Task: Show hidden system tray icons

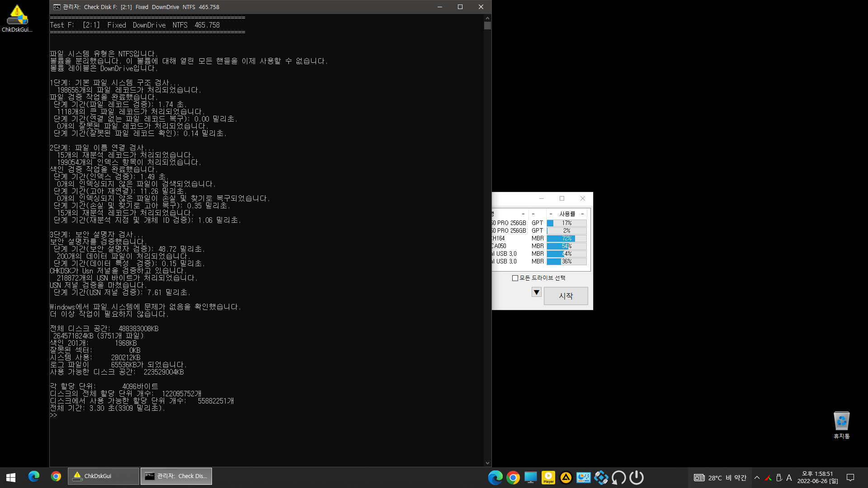Action: (x=757, y=478)
